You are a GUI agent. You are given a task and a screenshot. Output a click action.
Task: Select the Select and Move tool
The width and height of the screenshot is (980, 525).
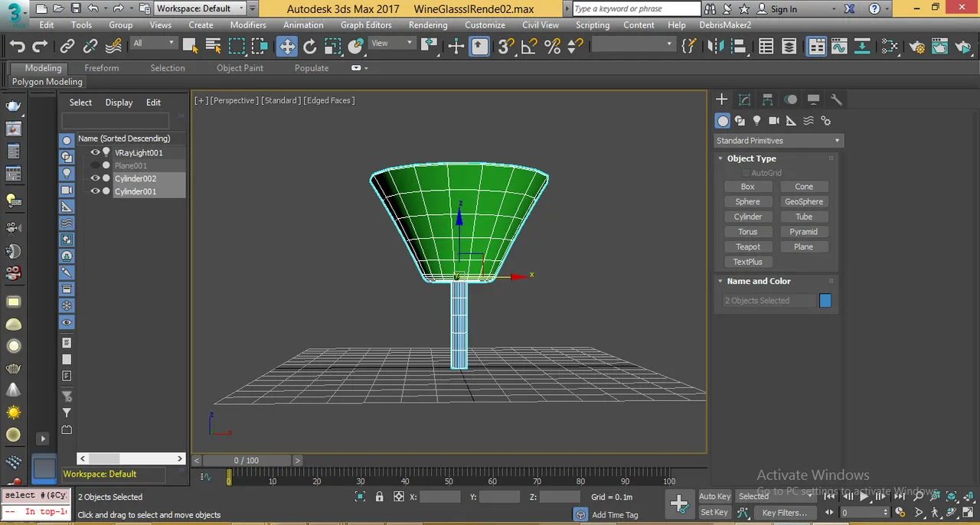click(287, 47)
